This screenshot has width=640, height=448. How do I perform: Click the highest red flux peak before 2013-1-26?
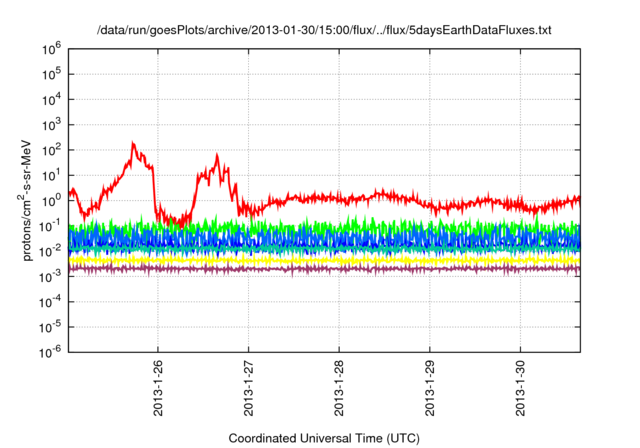click(x=133, y=145)
